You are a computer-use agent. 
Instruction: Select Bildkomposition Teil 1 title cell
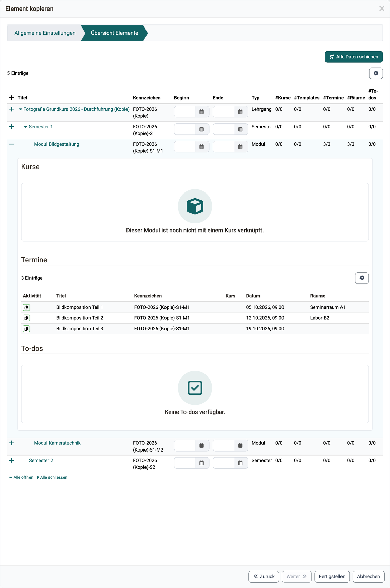(80, 307)
